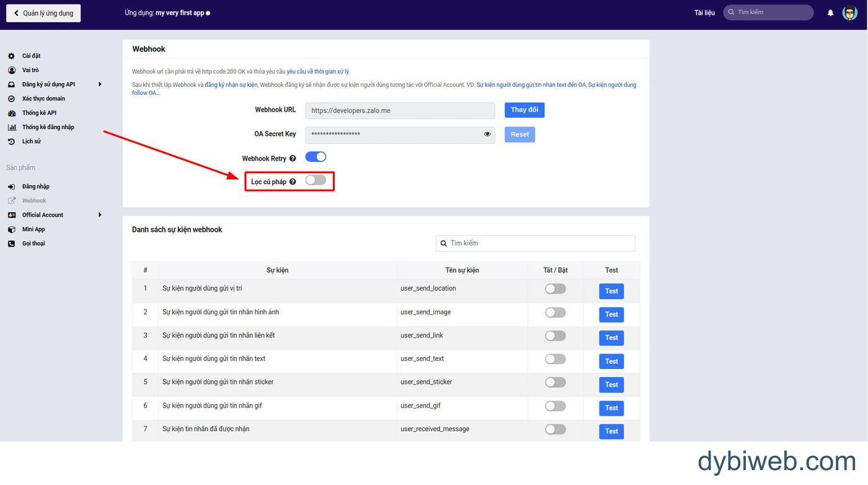Disable the Webhook Retry switch
The image size is (868, 485).
[316, 158]
